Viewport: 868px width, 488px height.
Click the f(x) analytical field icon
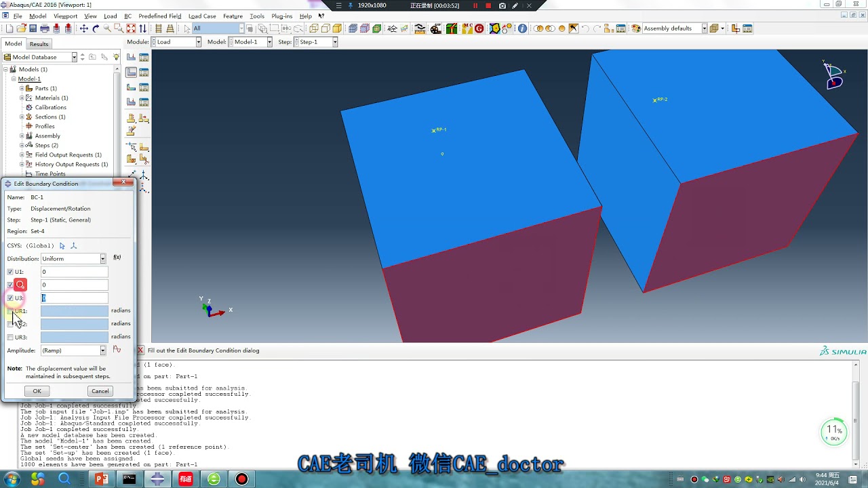pyautogui.click(x=117, y=258)
